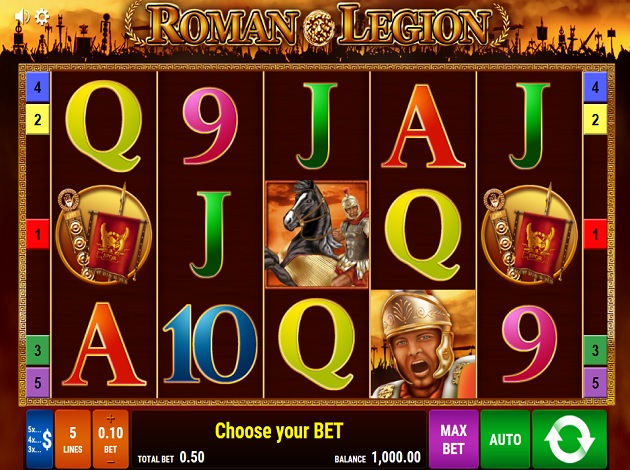This screenshot has height=470, width=630.
Task: Click the Roman standard symbol on fifth reel
Action: 529,235
